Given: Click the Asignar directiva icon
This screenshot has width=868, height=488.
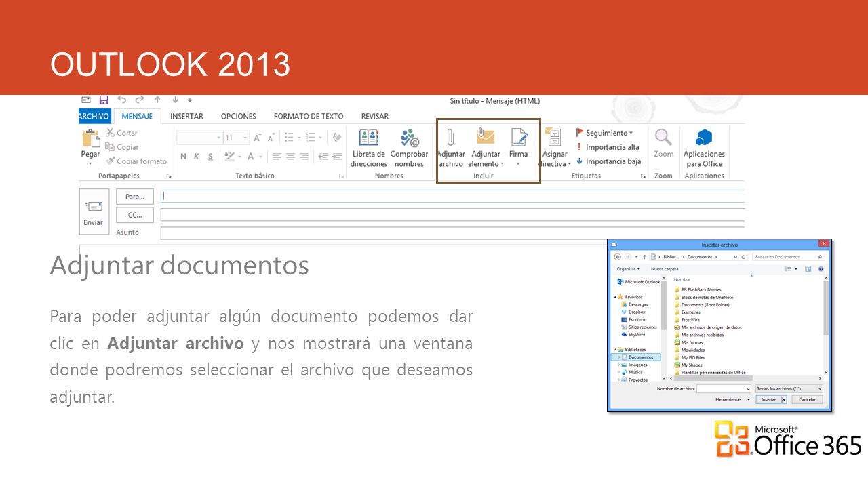Looking at the screenshot, I should pos(555,137).
